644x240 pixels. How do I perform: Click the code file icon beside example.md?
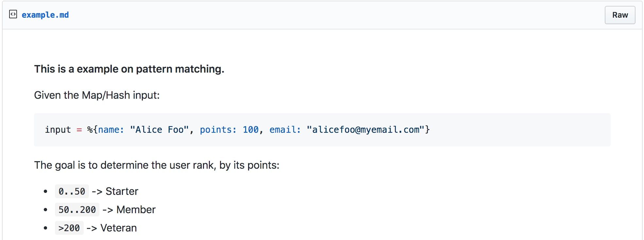13,14
